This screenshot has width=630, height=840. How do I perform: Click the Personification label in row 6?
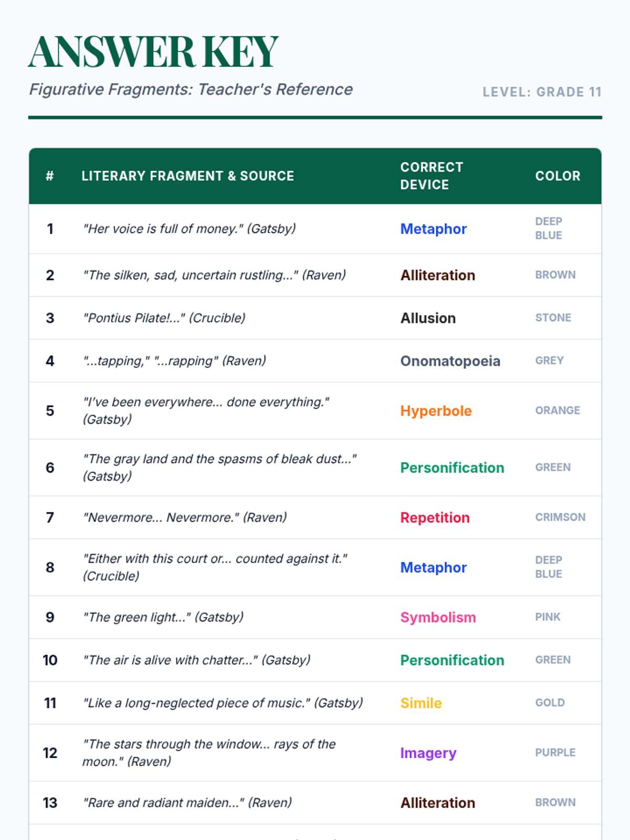click(x=452, y=468)
